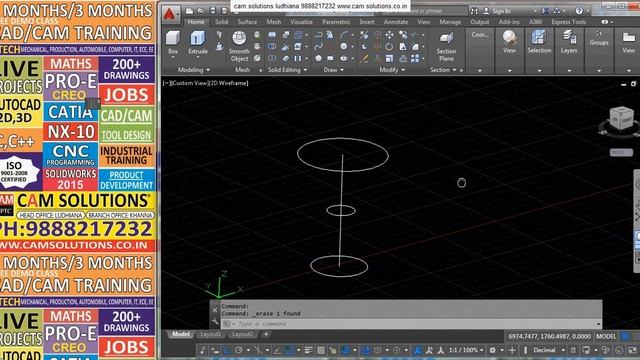
Task: Open the Groups panel button
Action: coord(599,38)
